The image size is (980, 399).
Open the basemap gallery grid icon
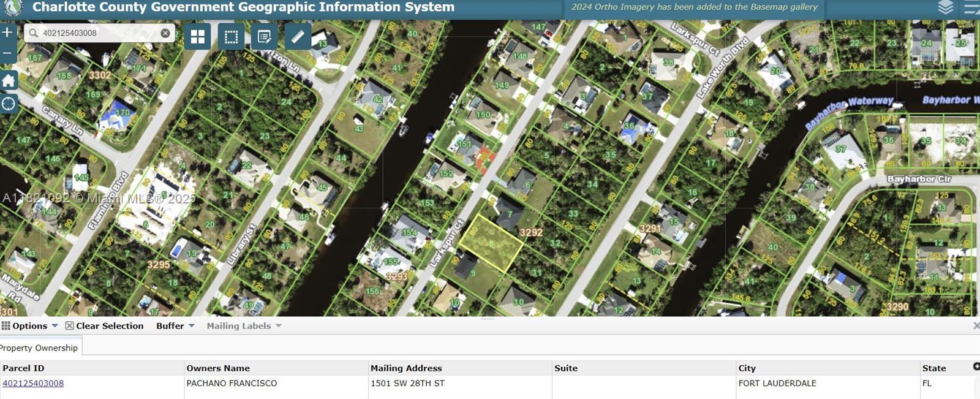[x=198, y=37]
